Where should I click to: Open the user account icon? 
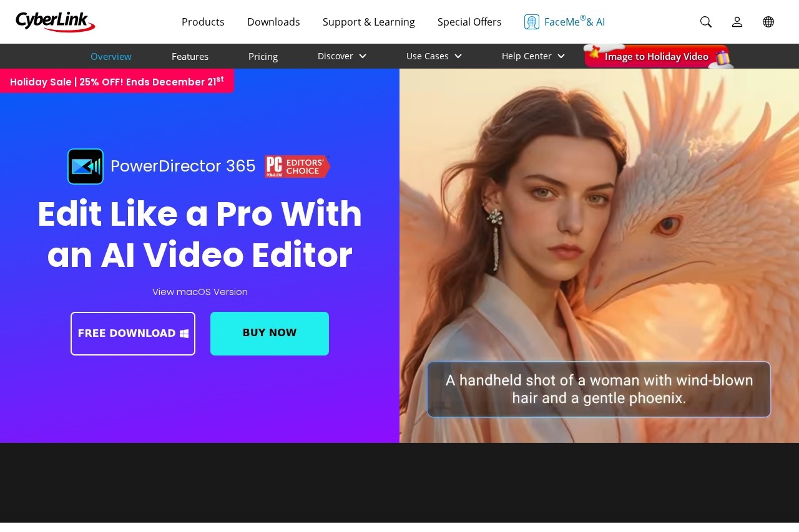(x=737, y=22)
